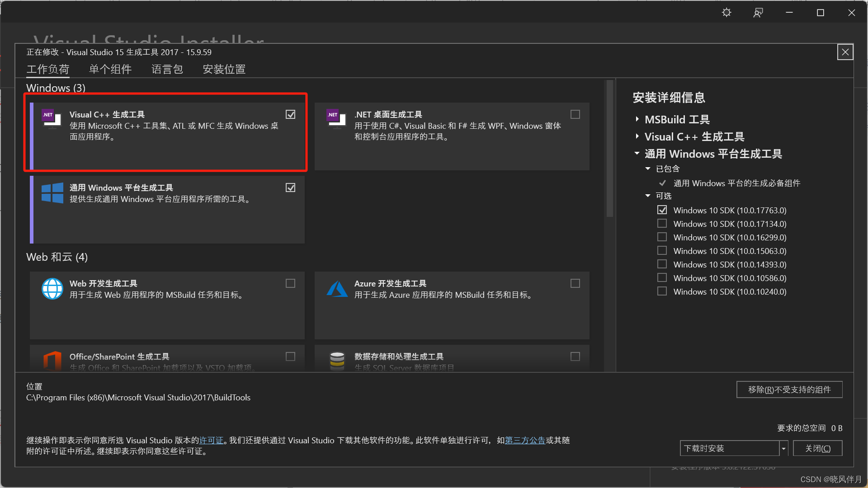Screen dimensions: 868x488
Task: Uncheck the 通用 Windows 平台生成工具 workload
Action: point(291,188)
